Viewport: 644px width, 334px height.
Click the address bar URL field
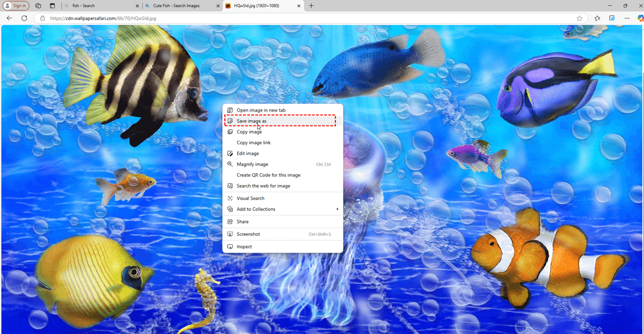pos(268,18)
